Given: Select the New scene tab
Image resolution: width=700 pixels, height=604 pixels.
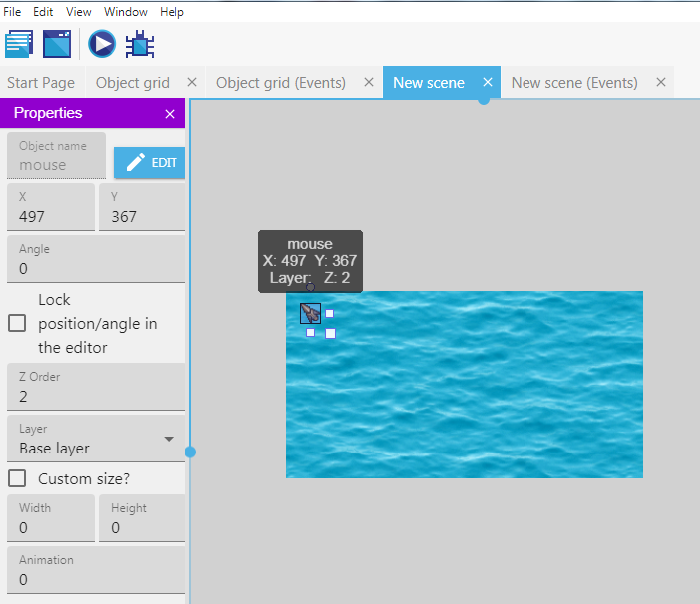Looking at the screenshot, I should coord(429,83).
